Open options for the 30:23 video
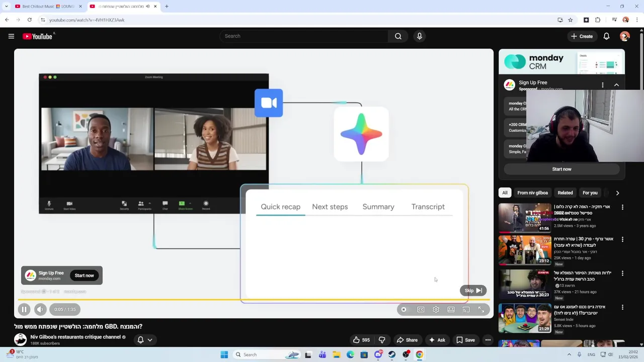Screen dimensions: 644x362 pyautogui.click(x=622, y=274)
